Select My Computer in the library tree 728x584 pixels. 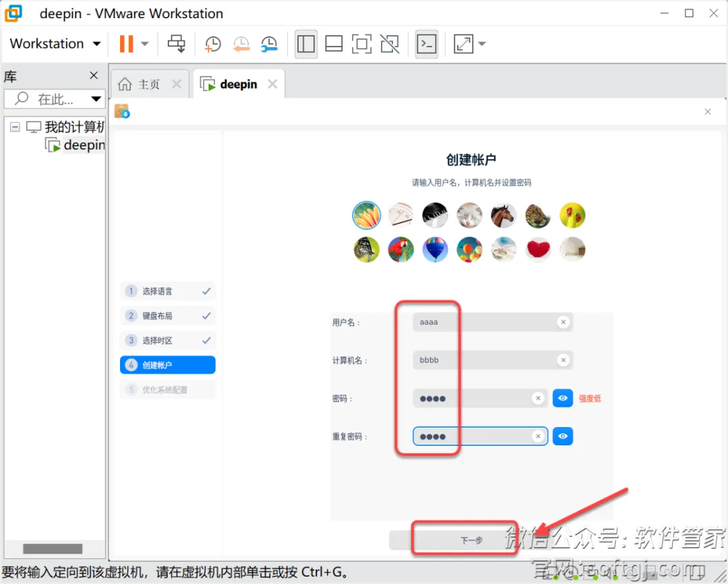pyautogui.click(x=65, y=127)
